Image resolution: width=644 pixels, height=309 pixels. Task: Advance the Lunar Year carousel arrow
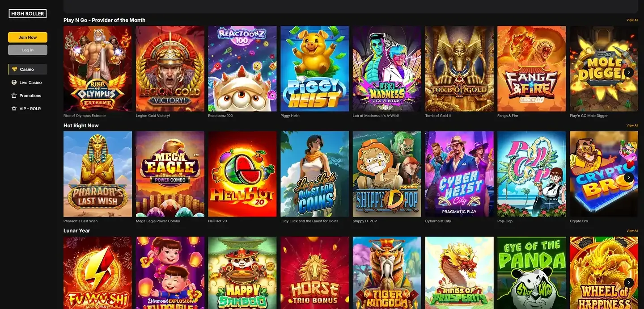coord(629,282)
